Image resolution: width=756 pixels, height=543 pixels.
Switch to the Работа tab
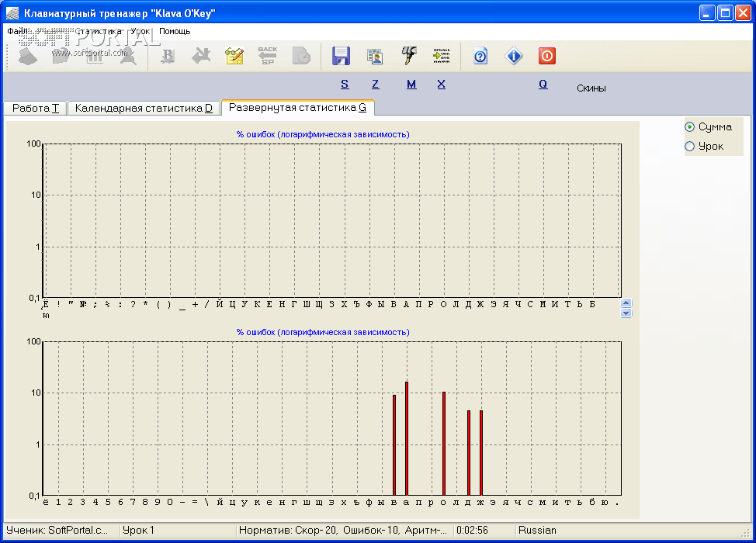(x=36, y=109)
